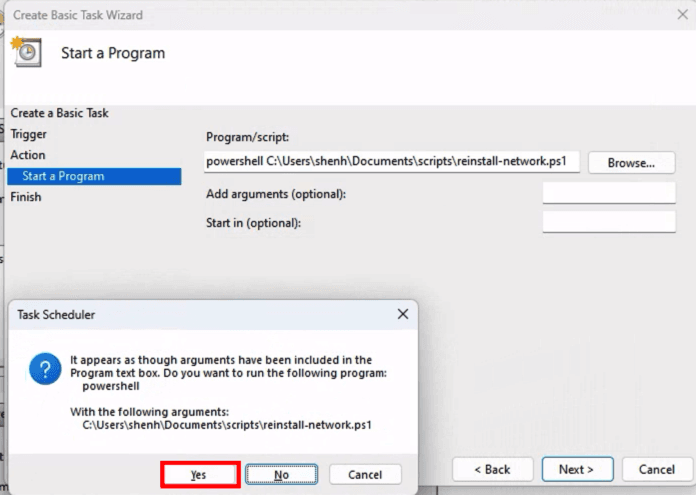Open the Trigger step in sidebar
Viewport: 696px width, 495px height.
28,134
